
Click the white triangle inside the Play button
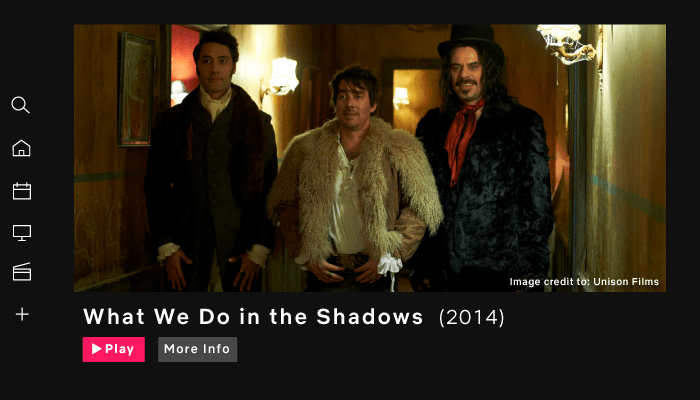96,349
